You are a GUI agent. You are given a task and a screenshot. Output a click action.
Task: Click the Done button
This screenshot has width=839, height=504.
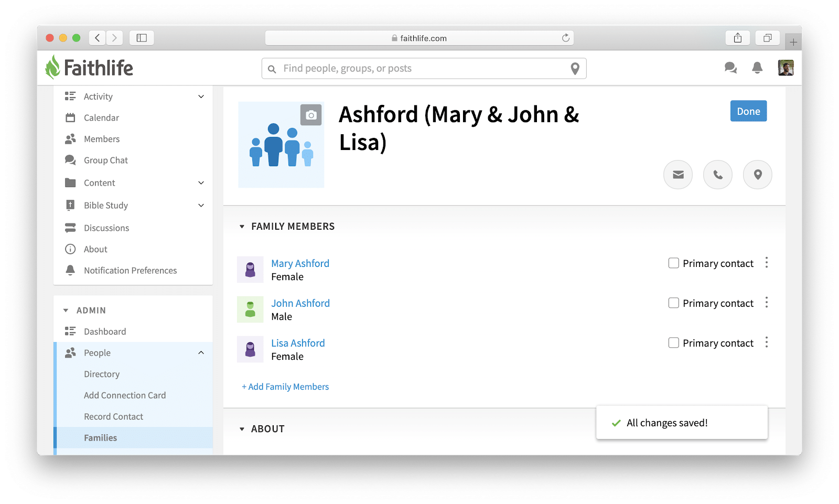click(x=748, y=111)
